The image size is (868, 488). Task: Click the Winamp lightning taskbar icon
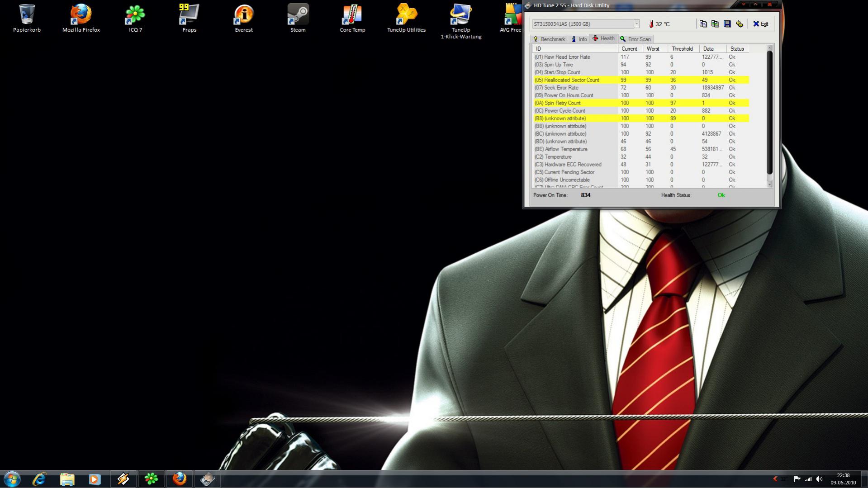click(x=123, y=479)
